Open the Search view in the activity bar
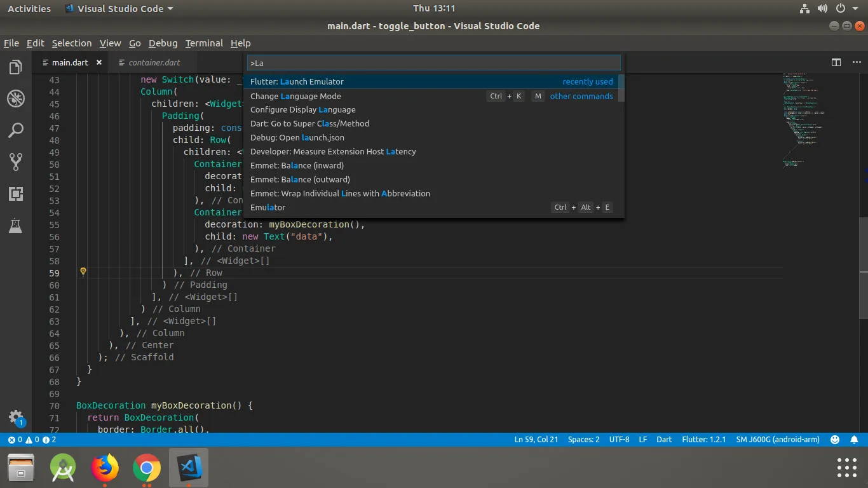The height and width of the screenshot is (488, 868). pyautogui.click(x=16, y=130)
